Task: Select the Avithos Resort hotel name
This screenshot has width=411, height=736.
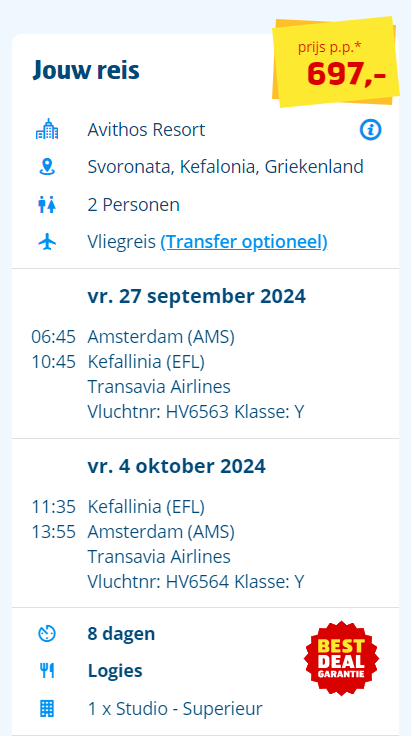Action: point(146,130)
